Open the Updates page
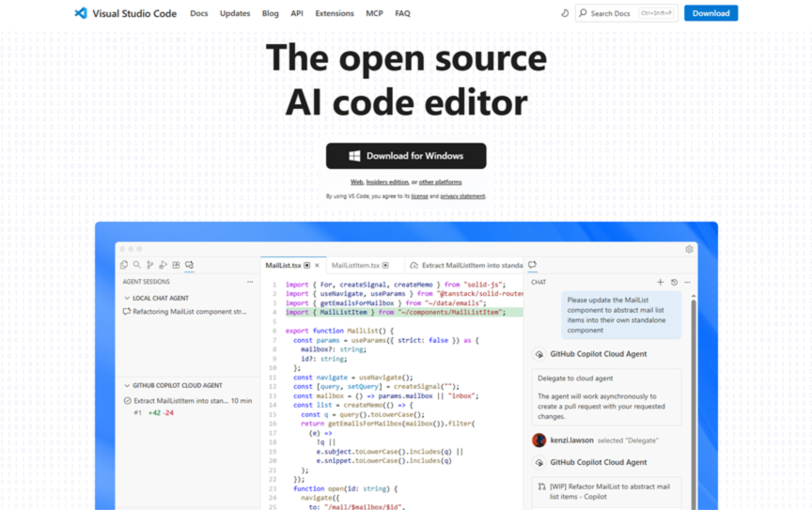This screenshot has width=812, height=510. (235, 13)
